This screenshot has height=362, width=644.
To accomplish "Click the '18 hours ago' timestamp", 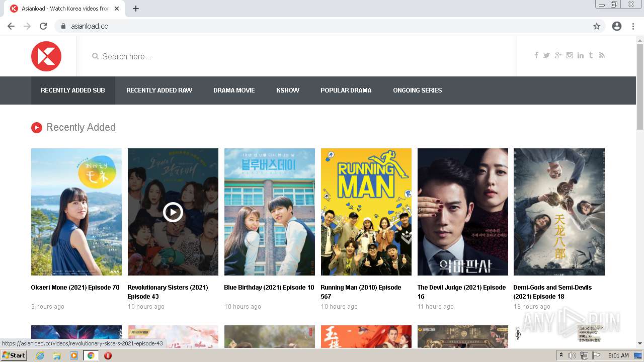I will [532, 307].
